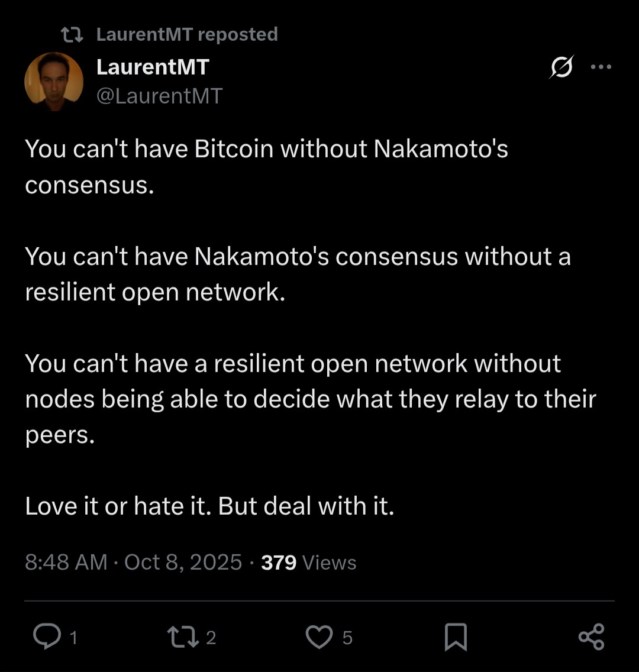639x672 pixels.
Task: Open the @LaurentMT handle profile
Action: (159, 95)
